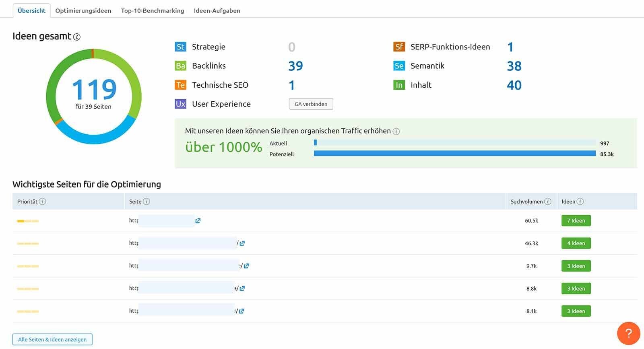This screenshot has width=644, height=349.
Task: Go to the Ideen-Aufgaben tab
Action: 217,10
